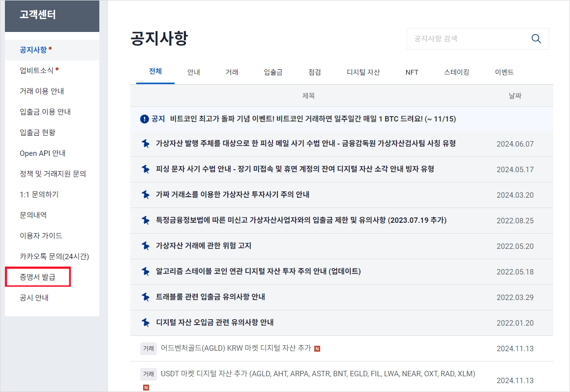This screenshot has width=570, height=392.
Task: Click date 2022.01.20
Action: tap(515, 323)
